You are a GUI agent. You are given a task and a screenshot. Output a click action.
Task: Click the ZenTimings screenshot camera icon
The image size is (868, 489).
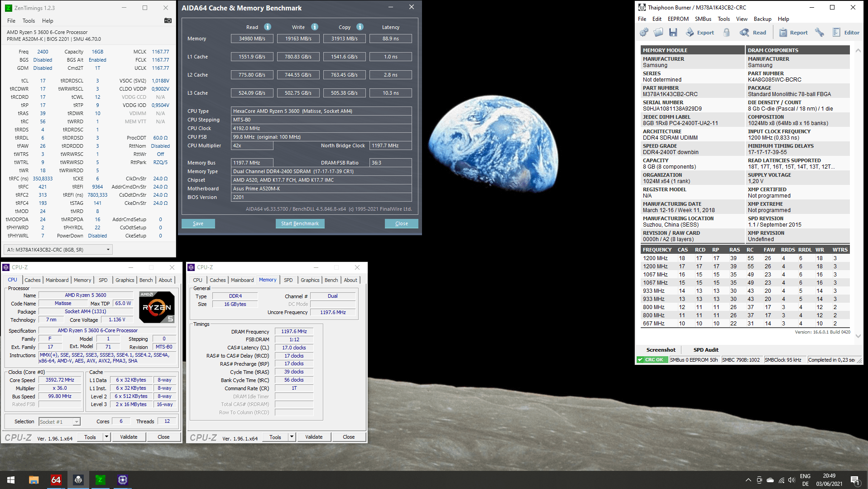[x=168, y=20]
